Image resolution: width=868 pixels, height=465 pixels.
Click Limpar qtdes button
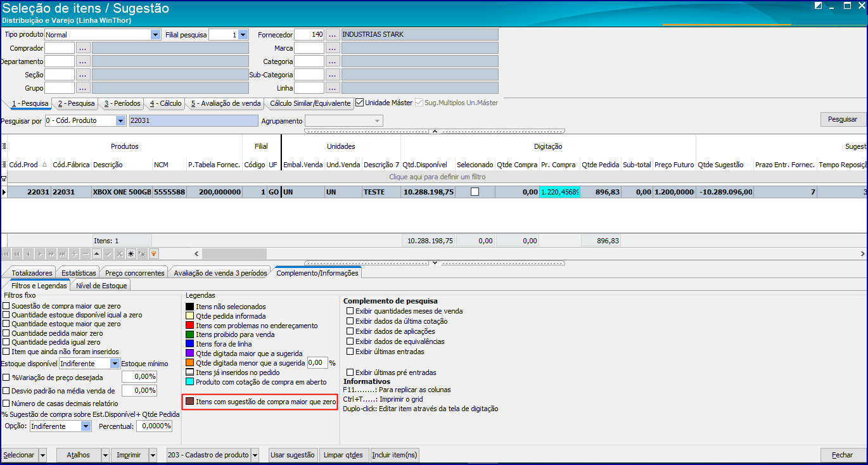(343, 455)
